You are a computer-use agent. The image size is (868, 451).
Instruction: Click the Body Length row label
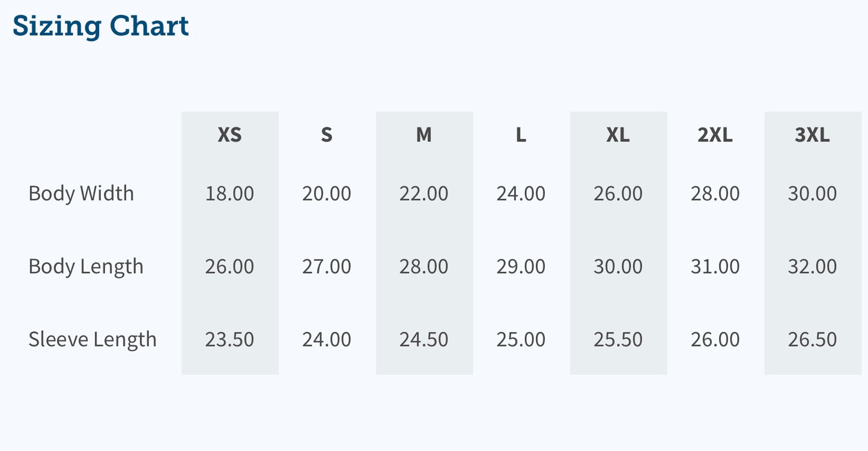86,266
